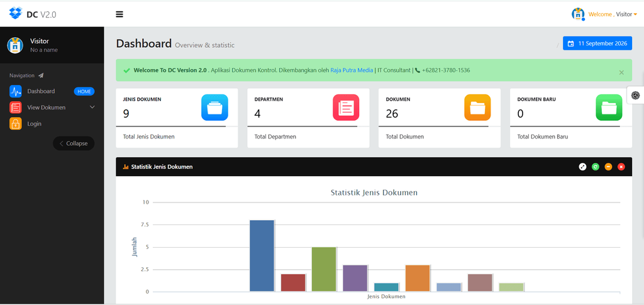Screen dimensions: 644x305
Task: Minimize the Statistik panel with orange icon
Action: (x=608, y=167)
